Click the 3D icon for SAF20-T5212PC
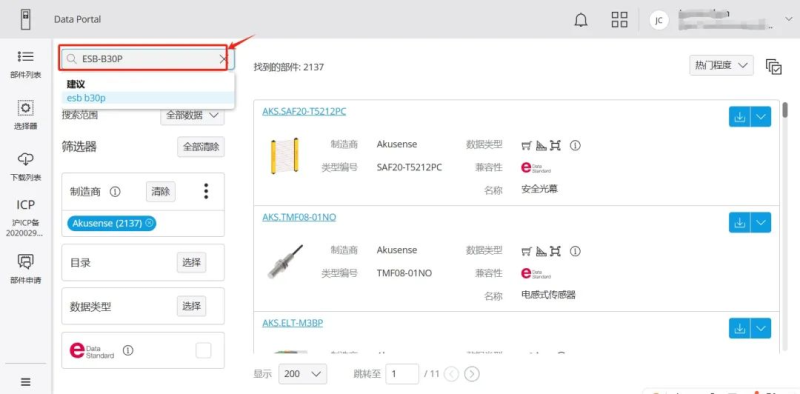This screenshot has width=800, height=394. tap(555, 146)
